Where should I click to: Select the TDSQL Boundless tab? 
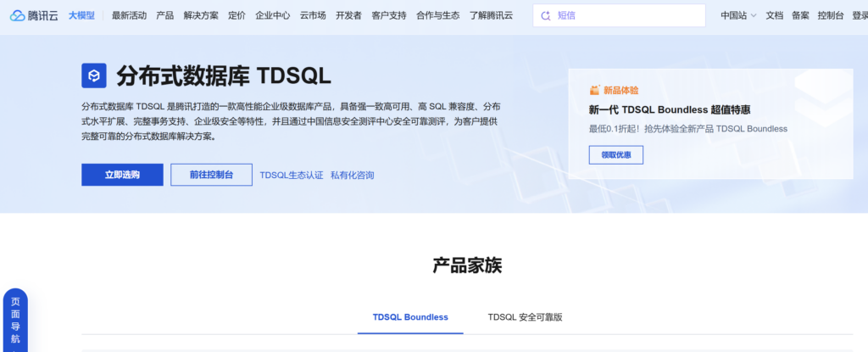coord(410,317)
